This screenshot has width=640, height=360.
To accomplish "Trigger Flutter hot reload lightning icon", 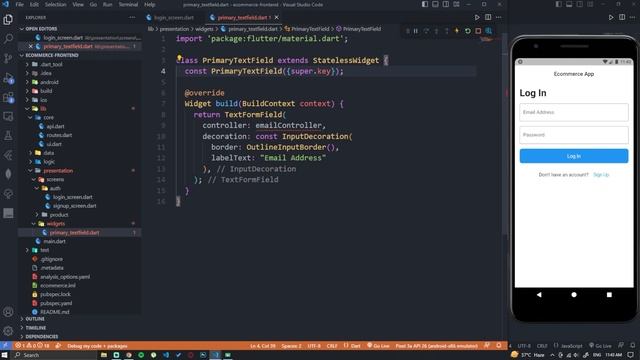I will click(457, 31).
